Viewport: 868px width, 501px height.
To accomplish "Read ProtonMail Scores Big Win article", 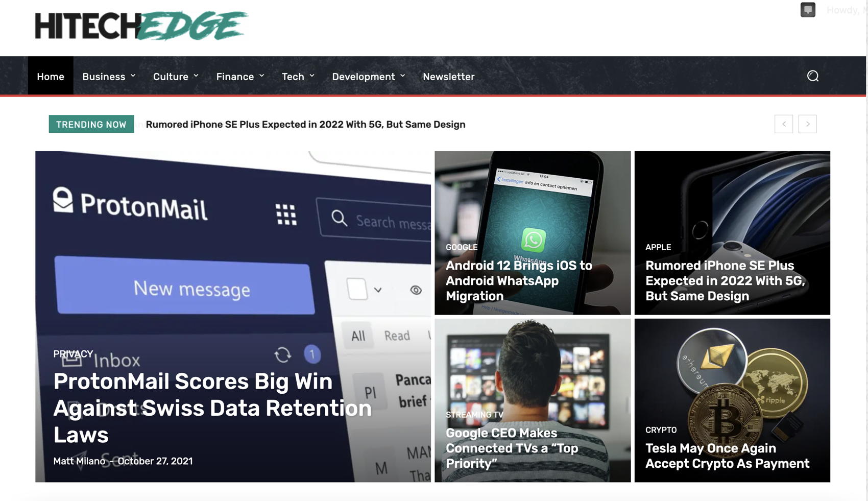I will [x=212, y=408].
